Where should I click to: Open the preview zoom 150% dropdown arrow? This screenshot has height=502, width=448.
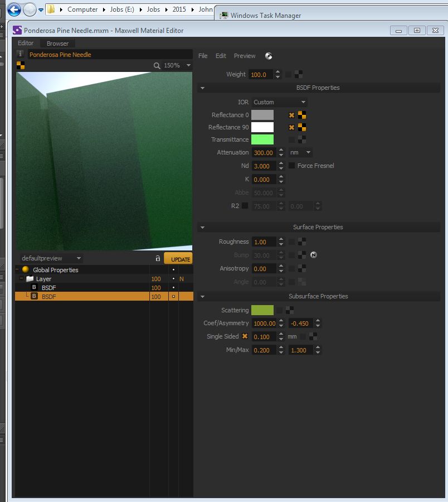(x=189, y=65)
